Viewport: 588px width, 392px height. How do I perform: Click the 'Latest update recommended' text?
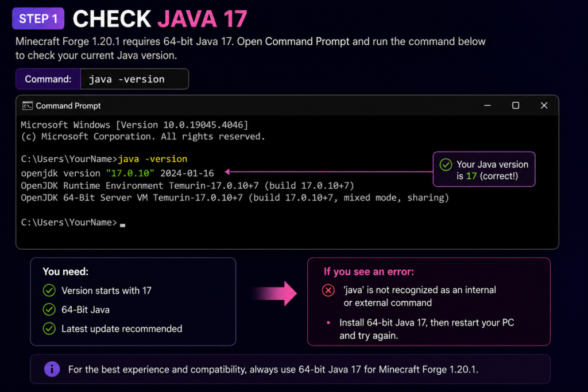122,329
